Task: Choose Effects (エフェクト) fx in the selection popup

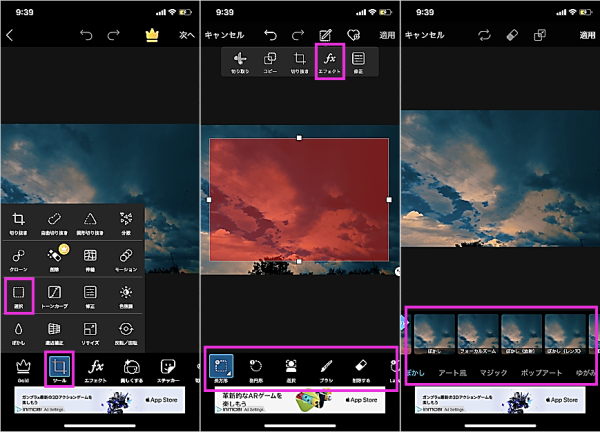Action: [x=329, y=62]
